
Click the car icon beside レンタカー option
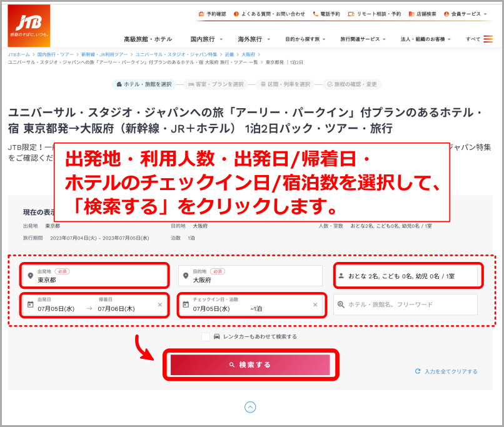coord(217,336)
